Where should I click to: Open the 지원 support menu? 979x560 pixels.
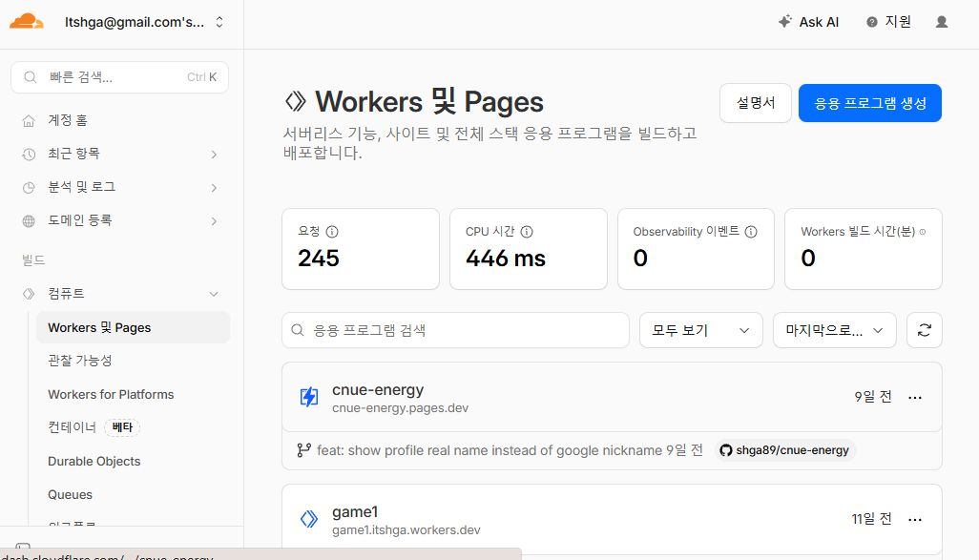click(888, 22)
